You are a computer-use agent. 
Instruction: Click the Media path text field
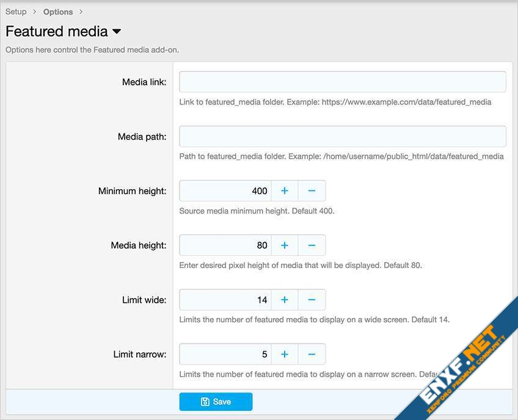pos(342,137)
